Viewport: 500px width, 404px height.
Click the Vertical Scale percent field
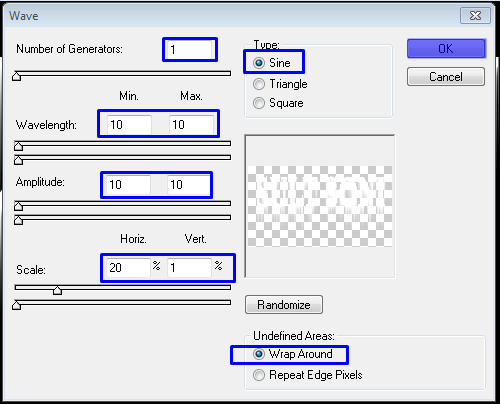tap(189, 268)
